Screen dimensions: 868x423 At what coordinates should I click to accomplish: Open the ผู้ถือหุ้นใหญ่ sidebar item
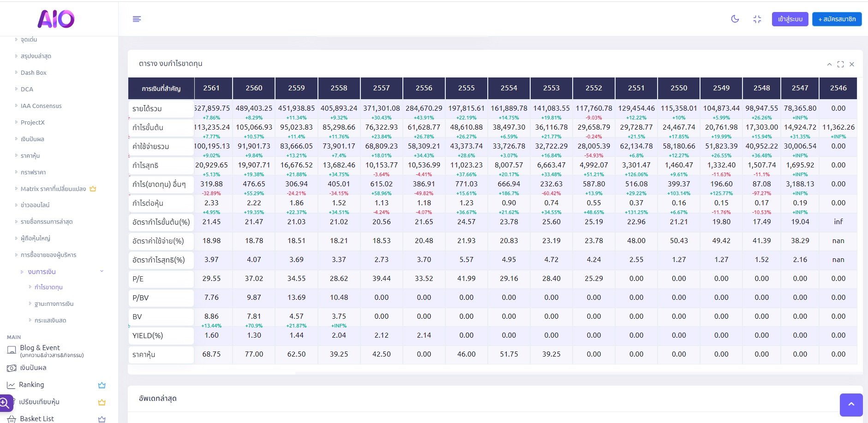(36, 238)
